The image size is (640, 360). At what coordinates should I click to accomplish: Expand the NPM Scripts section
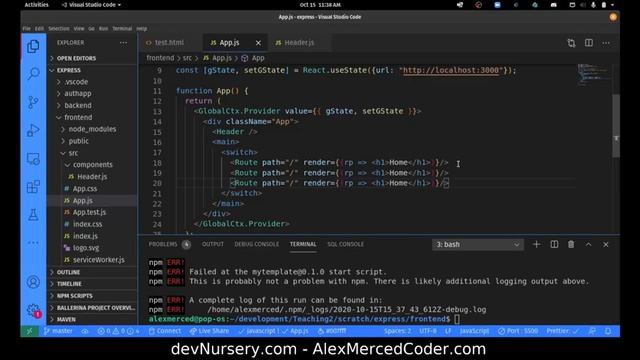tap(92, 296)
